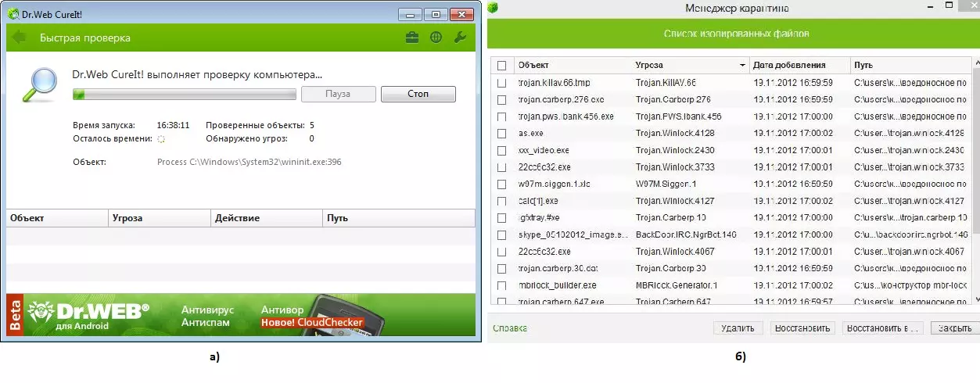Click the Dr.Web CureIt title bar icon
980x383 pixels.
coord(13,13)
